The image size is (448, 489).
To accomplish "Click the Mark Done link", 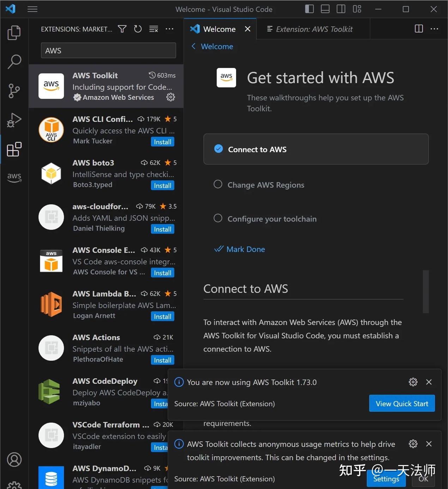I will tap(246, 249).
